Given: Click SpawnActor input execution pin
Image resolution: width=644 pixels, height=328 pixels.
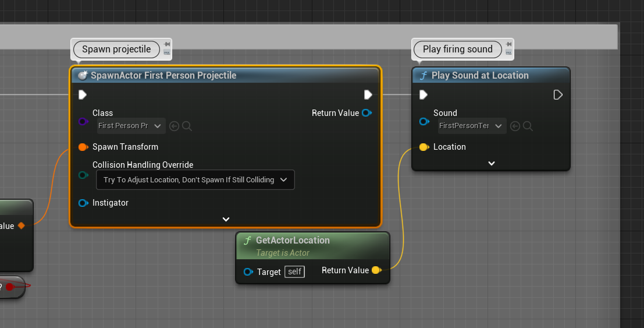Looking at the screenshot, I should coord(83,94).
